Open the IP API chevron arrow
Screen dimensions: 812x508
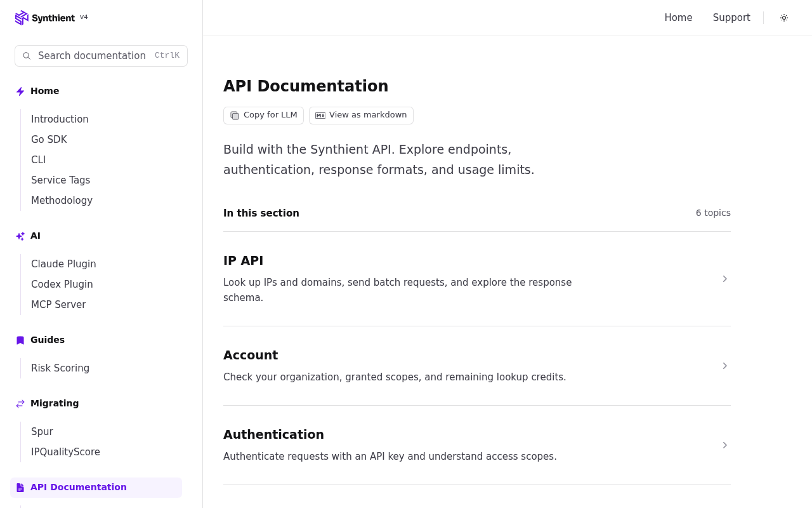(724, 279)
